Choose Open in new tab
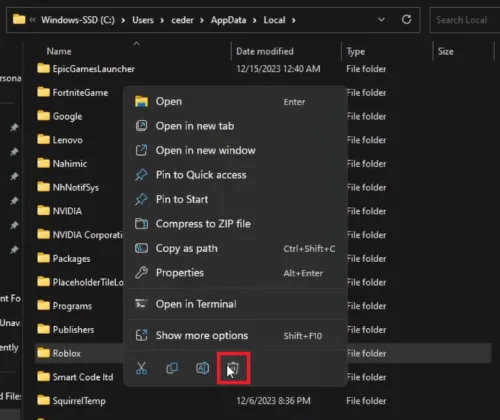The image size is (500, 420). 235,126
